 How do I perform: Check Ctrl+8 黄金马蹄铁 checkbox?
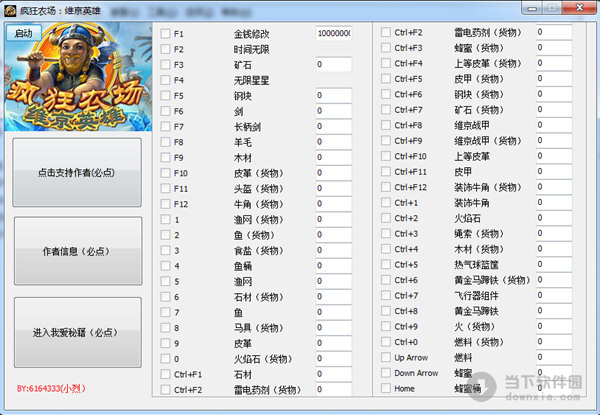point(386,311)
